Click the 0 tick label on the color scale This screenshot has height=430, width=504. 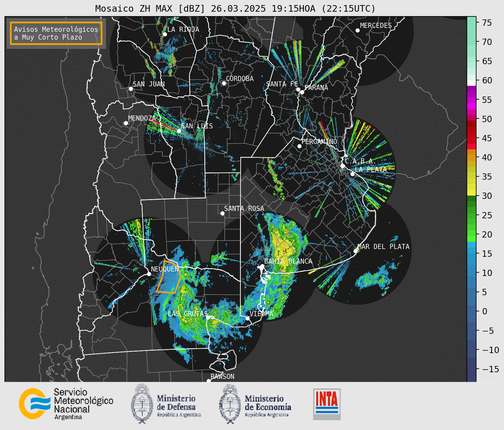(x=484, y=311)
